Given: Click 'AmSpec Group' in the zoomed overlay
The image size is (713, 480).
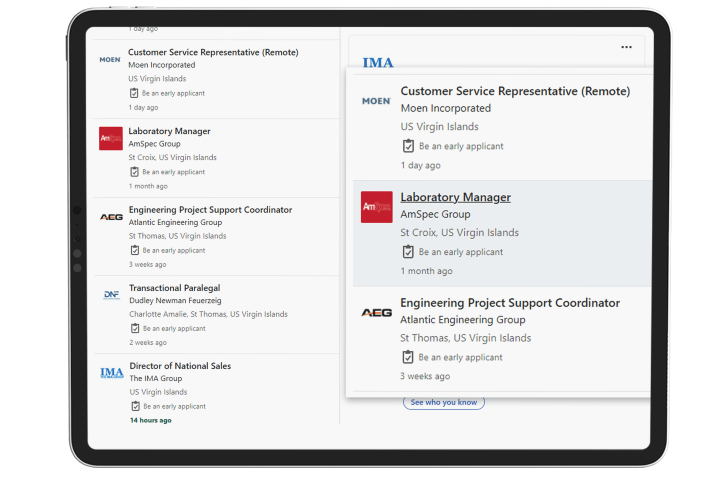Looking at the screenshot, I should (435, 214).
